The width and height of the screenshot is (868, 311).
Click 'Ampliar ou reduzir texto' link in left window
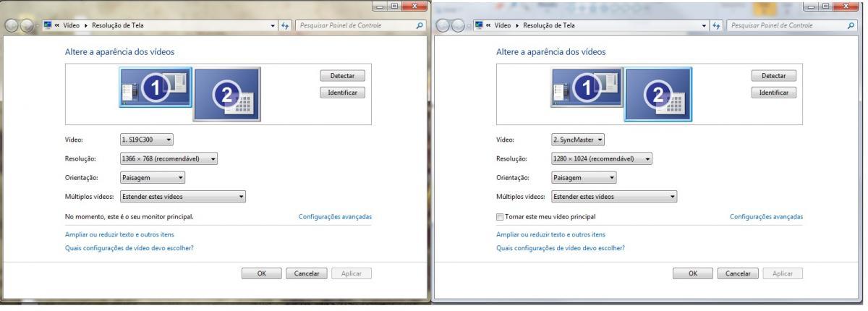pos(119,234)
